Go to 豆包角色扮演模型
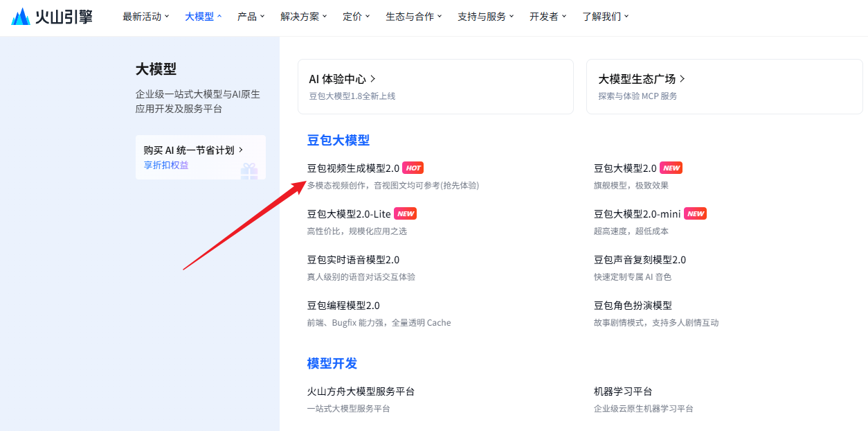The width and height of the screenshot is (868, 431). pos(633,306)
